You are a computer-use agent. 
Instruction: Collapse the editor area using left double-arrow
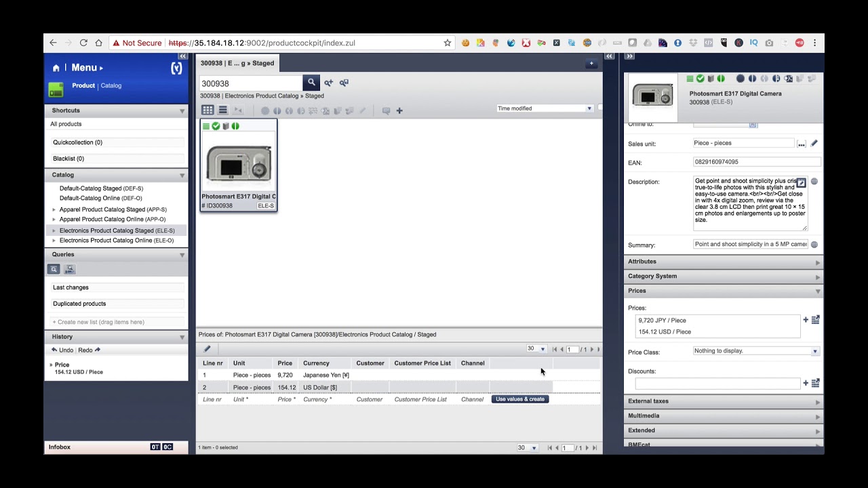(x=610, y=56)
